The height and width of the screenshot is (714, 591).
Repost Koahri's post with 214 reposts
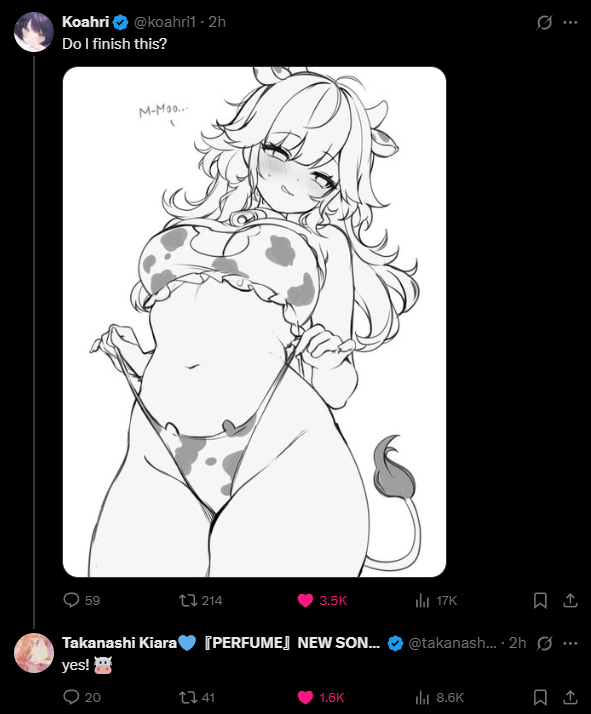tap(200, 601)
